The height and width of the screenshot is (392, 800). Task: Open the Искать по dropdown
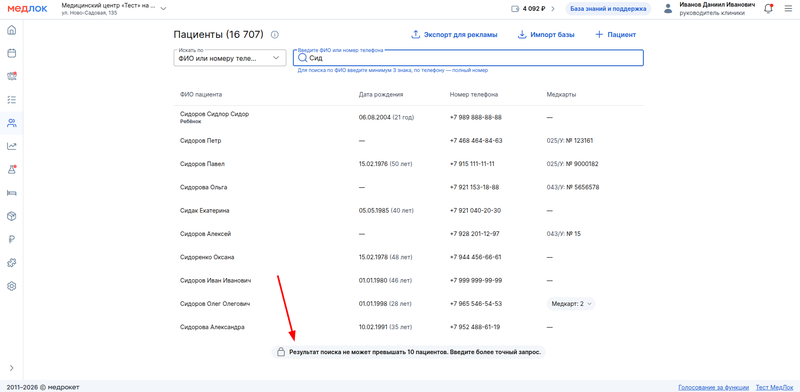(x=230, y=58)
